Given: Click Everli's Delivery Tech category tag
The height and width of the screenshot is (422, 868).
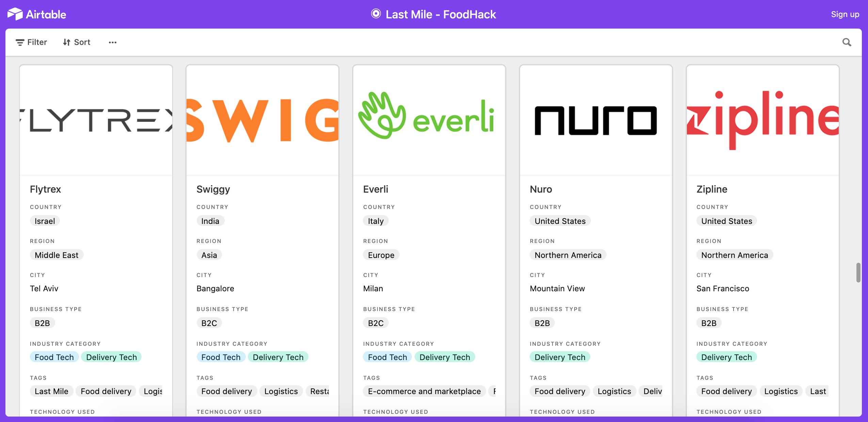Looking at the screenshot, I should (445, 357).
